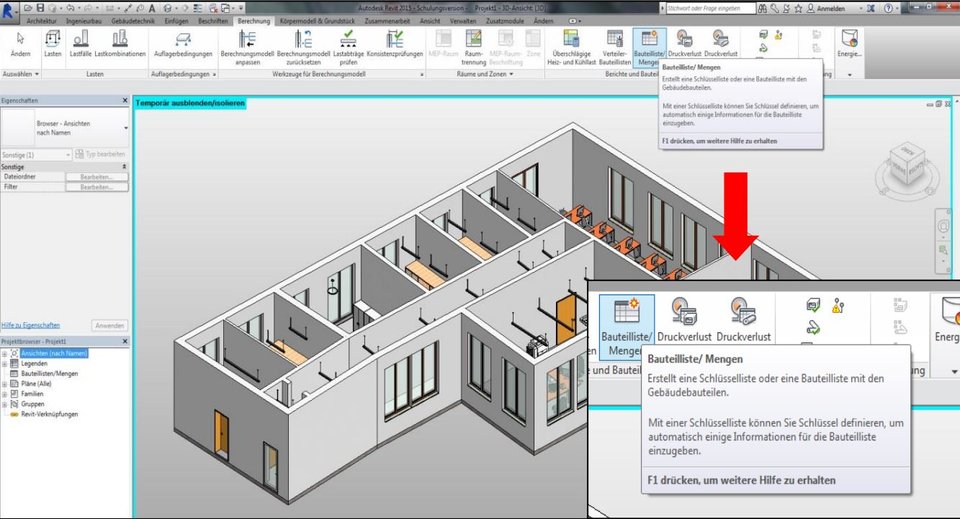Image resolution: width=960 pixels, height=519 pixels.
Task: Click the Bauteilliste/Mengen ribbon button
Action: [649, 48]
